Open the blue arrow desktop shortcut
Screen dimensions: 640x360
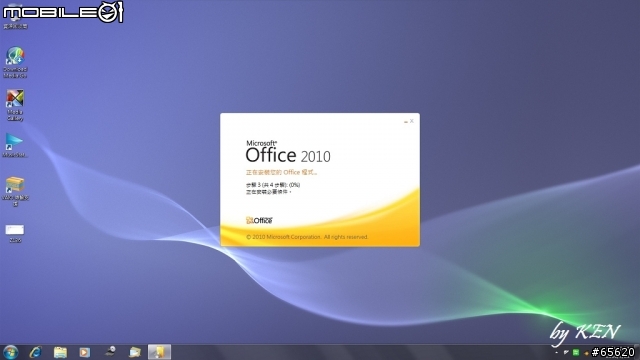(15, 145)
